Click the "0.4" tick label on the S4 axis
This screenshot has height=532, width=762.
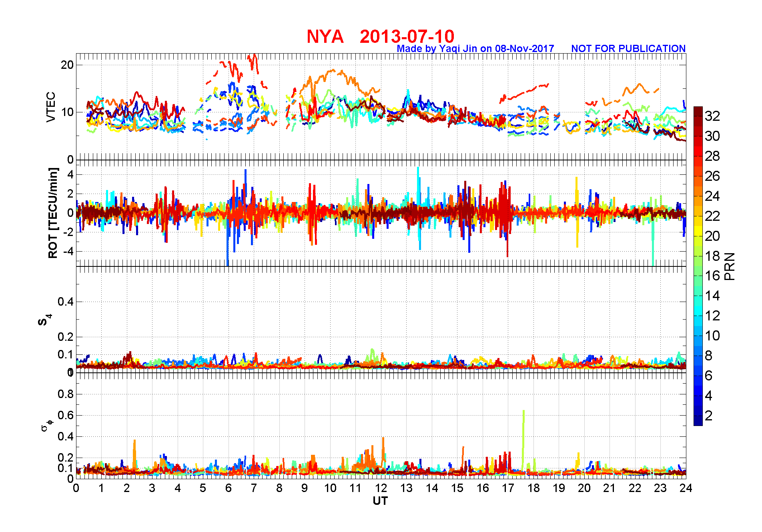point(66,302)
